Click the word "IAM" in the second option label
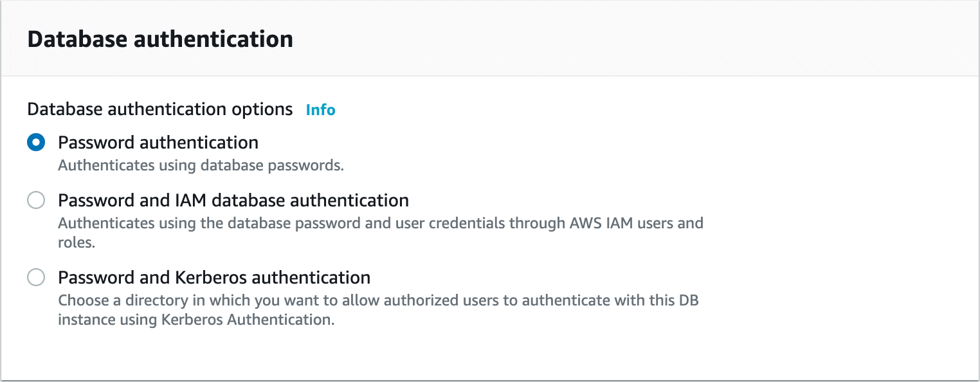Image resolution: width=980 pixels, height=382 pixels. (x=190, y=201)
